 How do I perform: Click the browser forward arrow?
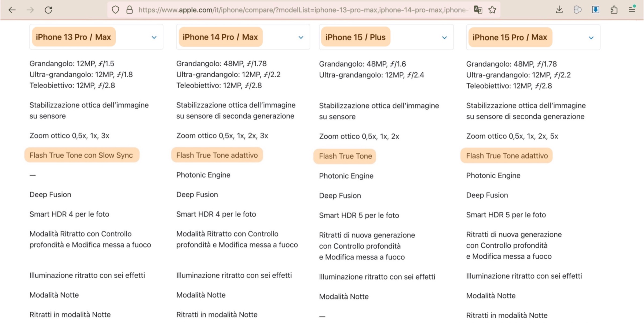(30, 10)
